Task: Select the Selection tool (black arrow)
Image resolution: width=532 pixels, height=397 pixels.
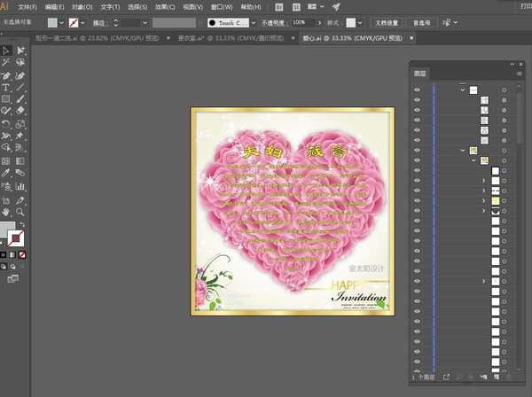Action: pos(6,51)
